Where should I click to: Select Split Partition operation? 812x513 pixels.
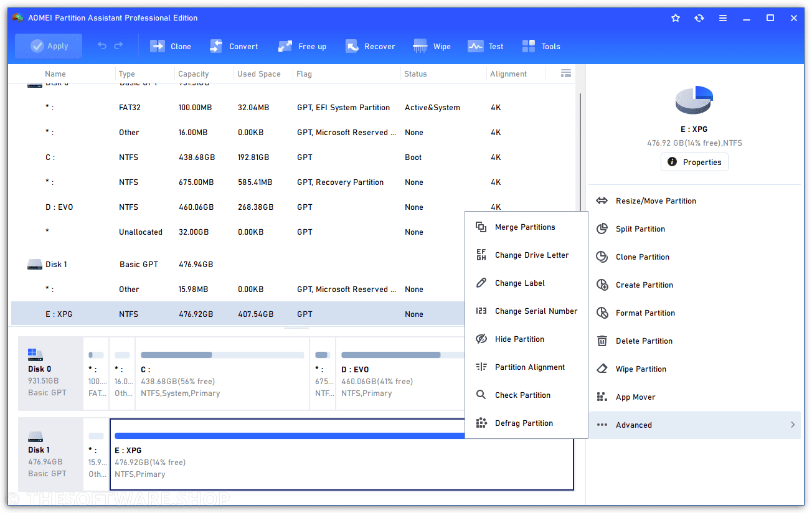[x=694, y=228]
